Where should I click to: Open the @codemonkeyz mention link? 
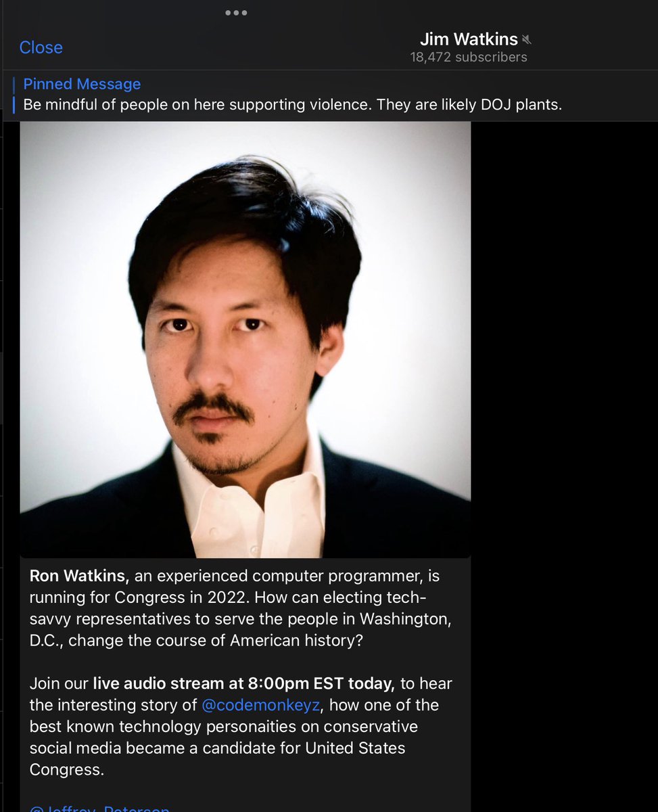(260, 705)
